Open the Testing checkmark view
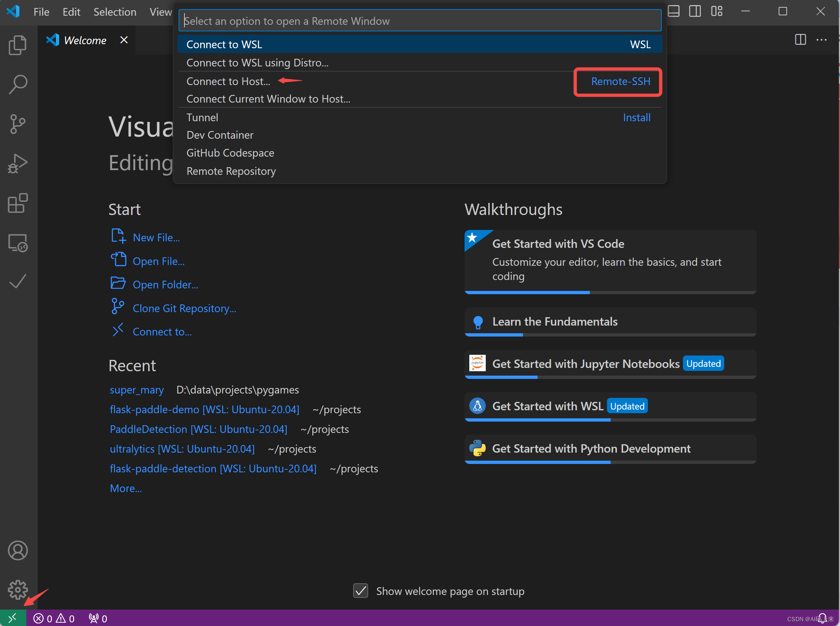Screen dimensions: 840x626 18,281
